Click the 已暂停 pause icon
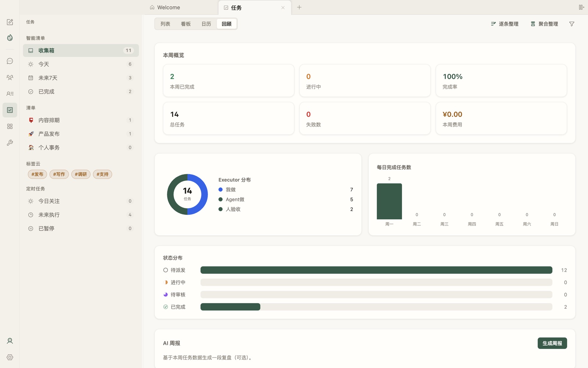 [x=31, y=229]
